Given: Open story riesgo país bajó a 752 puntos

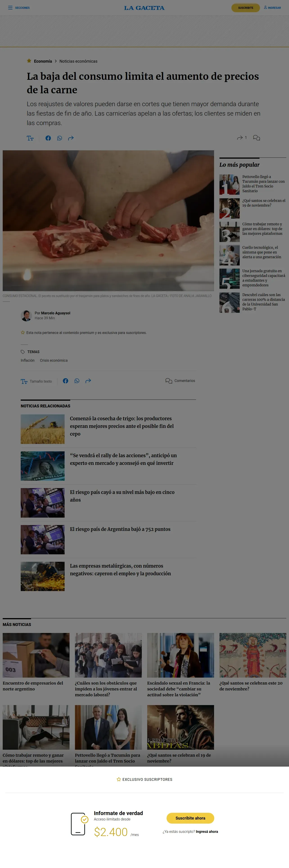Looking at the screenshot, I should tap(120, 529).
